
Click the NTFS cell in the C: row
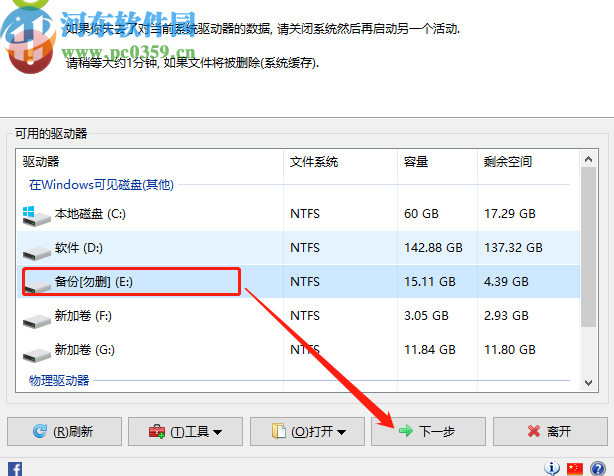pyautogui.click(x=305, y=214)
